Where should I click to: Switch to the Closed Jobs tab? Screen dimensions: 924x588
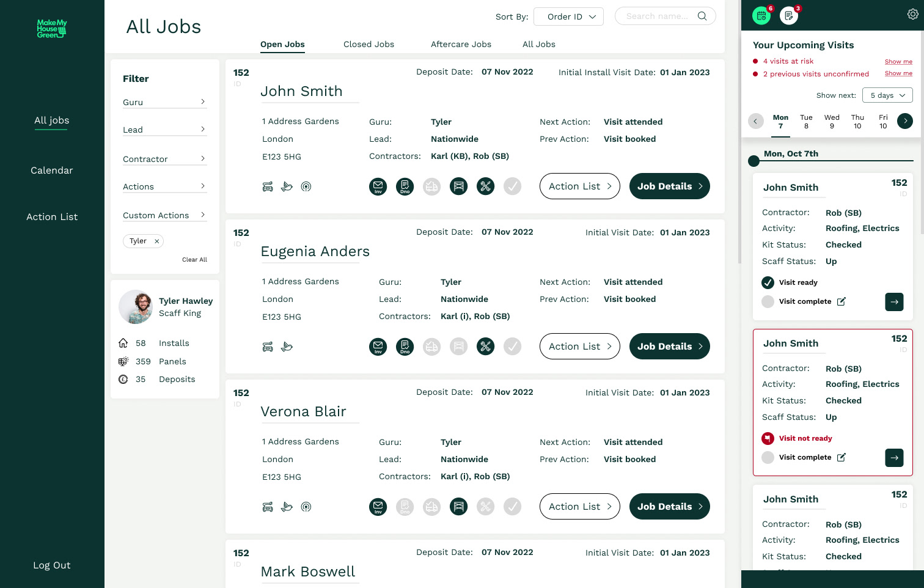click(369, 44)
